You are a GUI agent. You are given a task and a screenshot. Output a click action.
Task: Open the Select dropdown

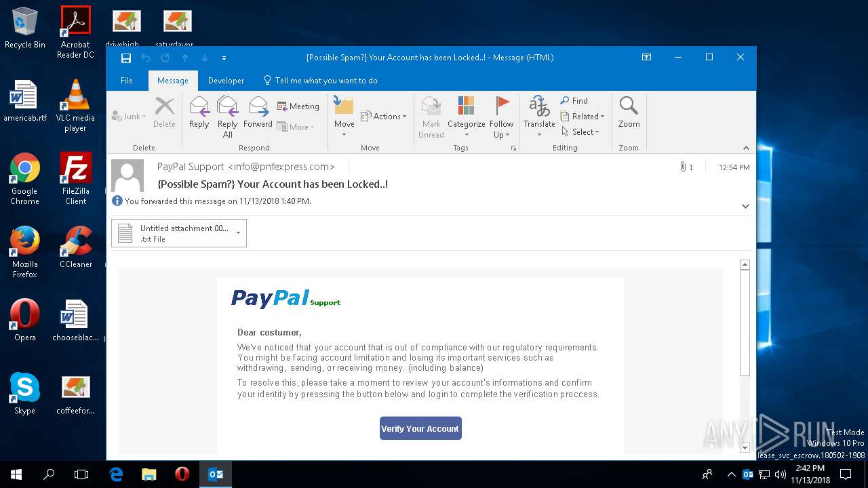pos(581,132)
